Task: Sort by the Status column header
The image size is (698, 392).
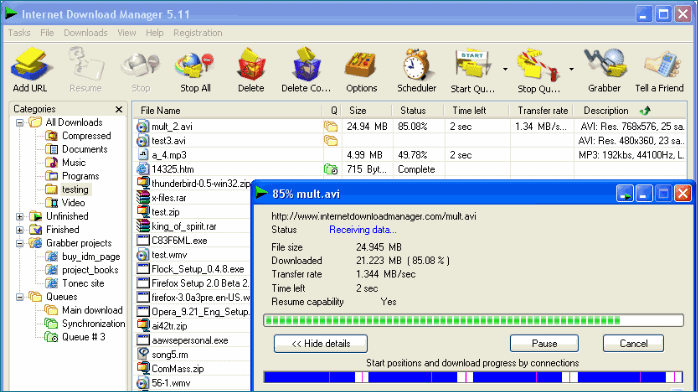Action: 418,111
